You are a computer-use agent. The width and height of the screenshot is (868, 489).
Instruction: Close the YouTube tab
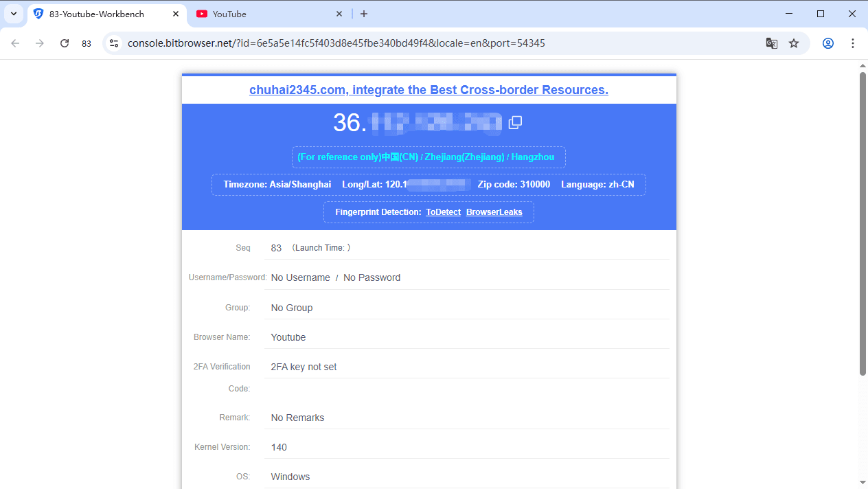pos(339,14)
